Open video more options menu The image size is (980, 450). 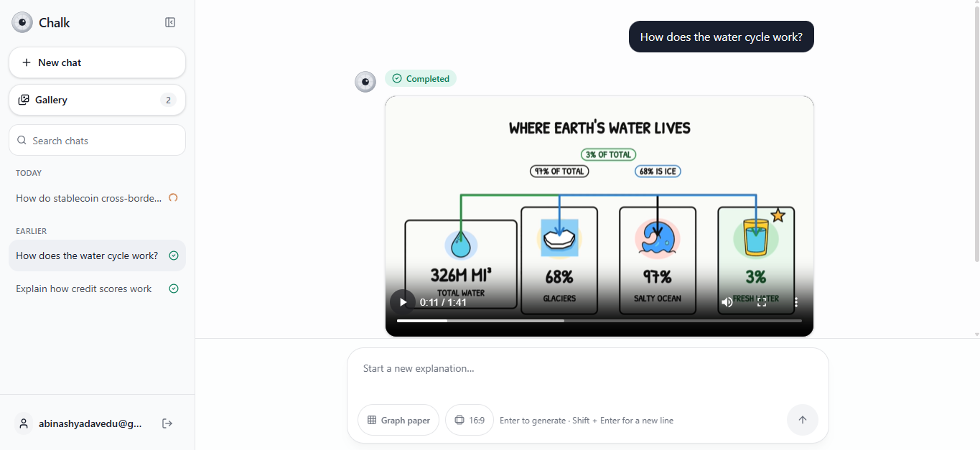796,302
